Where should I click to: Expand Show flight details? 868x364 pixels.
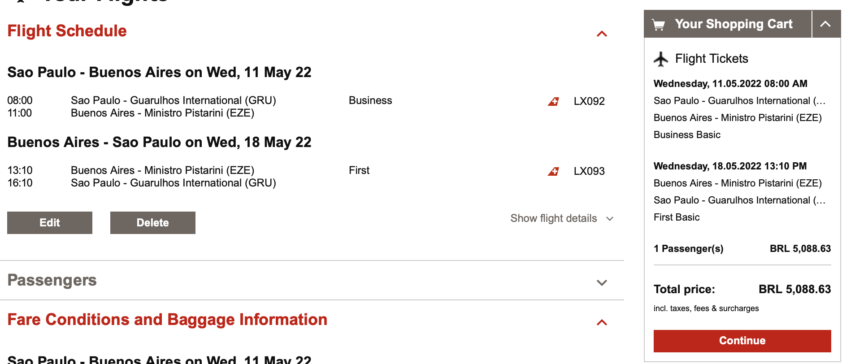561,218
